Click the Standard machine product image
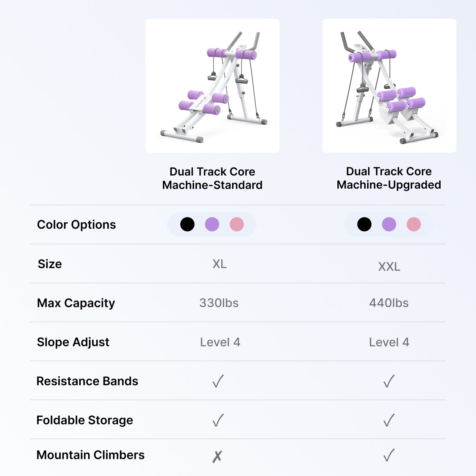Viewport: 476px width, 476px height. (x=212, y=86)
